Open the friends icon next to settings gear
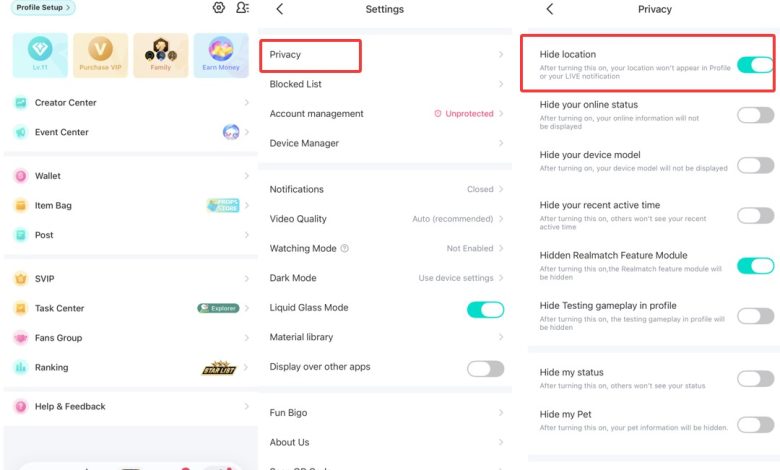Image resolution: width=780 pixels, height=470 pixels. [x=242, y=7]
